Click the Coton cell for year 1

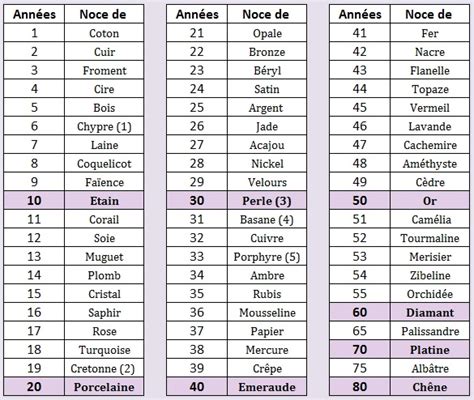[x=104, y=33]
